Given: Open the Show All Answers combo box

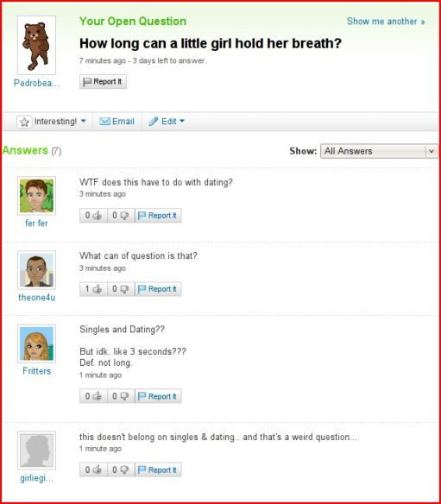Looking at the screenshot, I should (x=379, y=151).
